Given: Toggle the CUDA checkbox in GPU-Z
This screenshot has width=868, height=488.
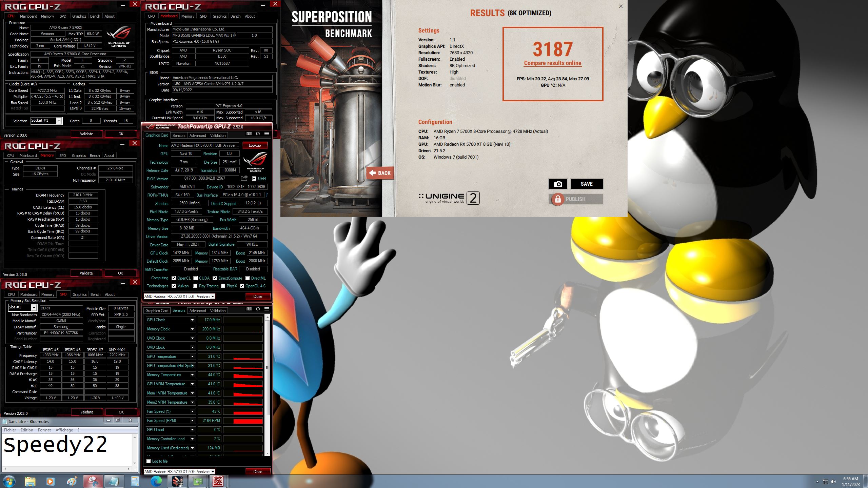Looking at the screenshot, I should 196,278.
